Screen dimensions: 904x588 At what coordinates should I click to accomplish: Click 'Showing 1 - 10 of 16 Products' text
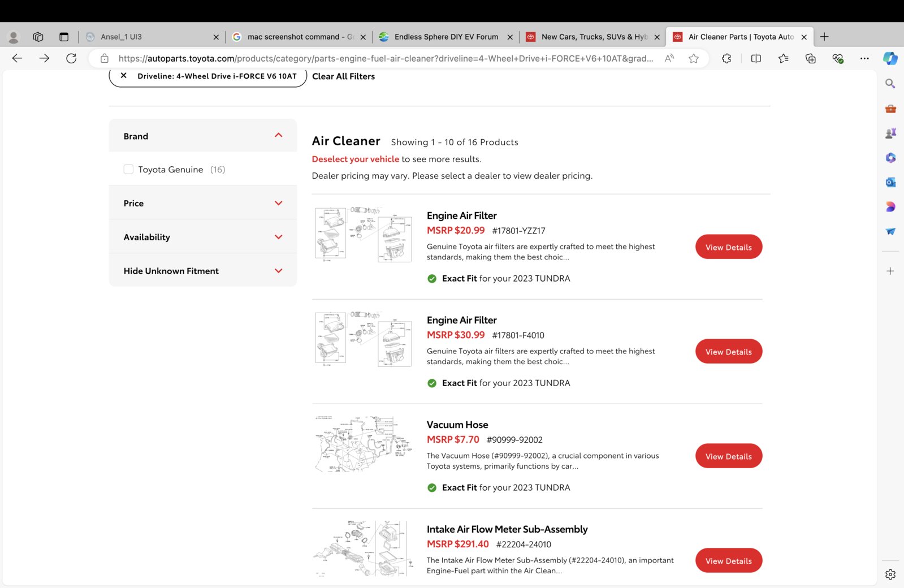[x=455, y=142]
